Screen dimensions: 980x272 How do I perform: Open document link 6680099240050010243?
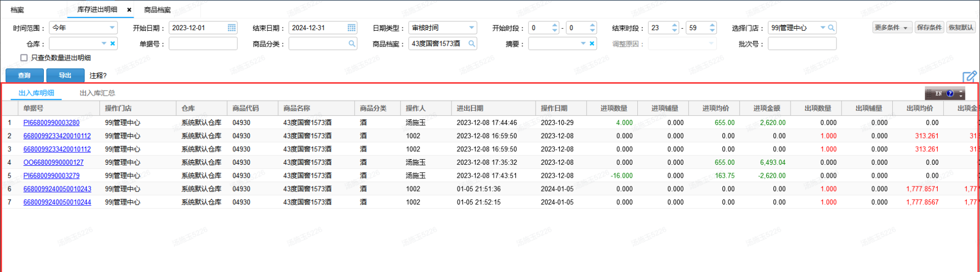click(57, 189)
